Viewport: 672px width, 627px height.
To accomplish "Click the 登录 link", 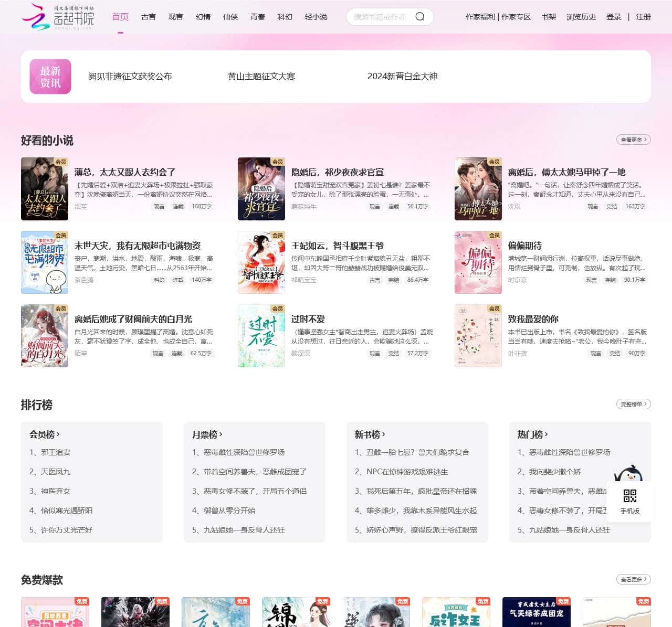I will tap(614, 17).
